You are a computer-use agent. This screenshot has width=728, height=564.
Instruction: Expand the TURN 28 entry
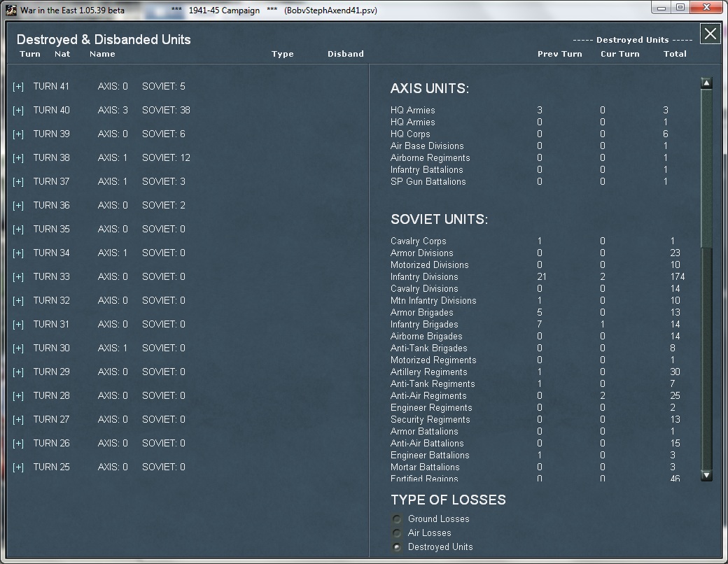coord(18,396)
